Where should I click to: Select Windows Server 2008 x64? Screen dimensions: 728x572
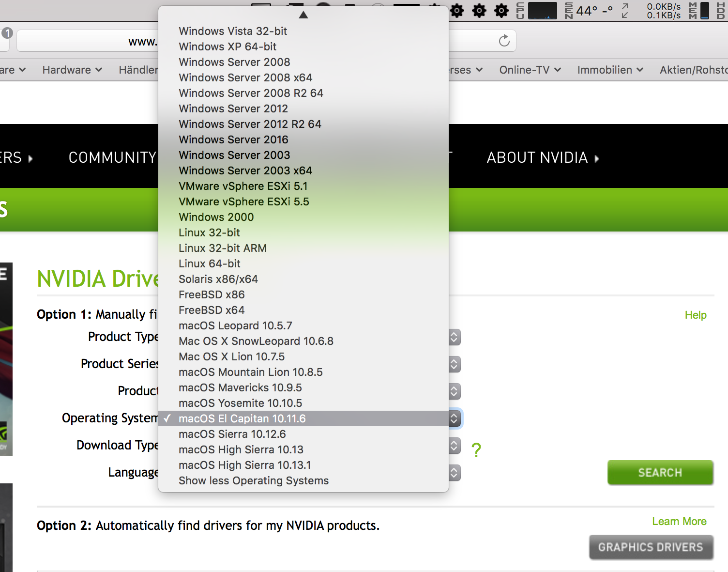[x=303, y=77]
